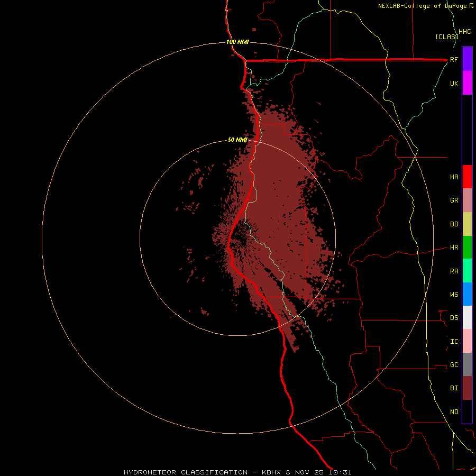
Task: Click the [CLAS] units label
Action: point(447,36)
